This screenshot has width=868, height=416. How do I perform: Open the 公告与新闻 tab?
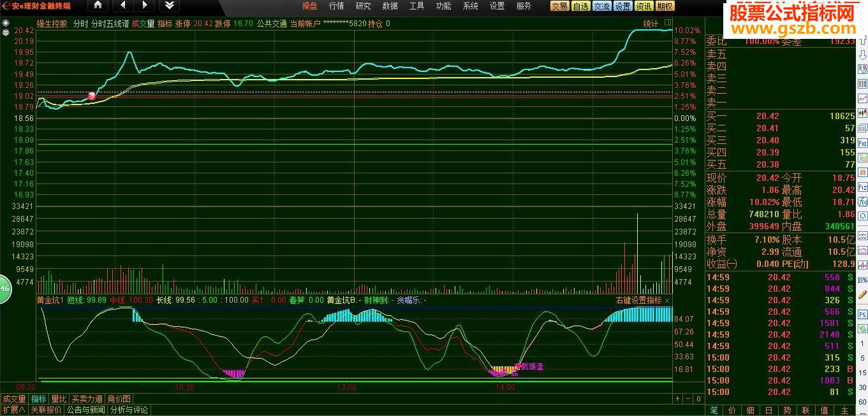click(x=86, y=410)
